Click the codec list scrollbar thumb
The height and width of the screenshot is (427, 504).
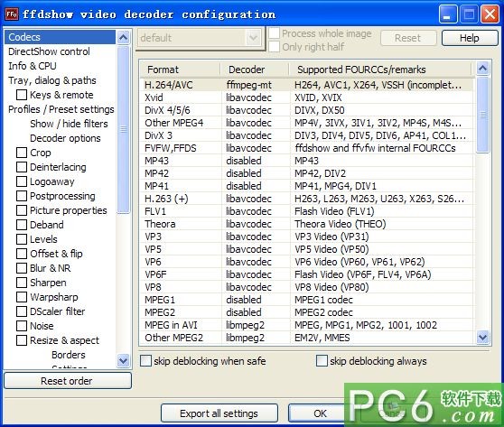click(483, 115)
